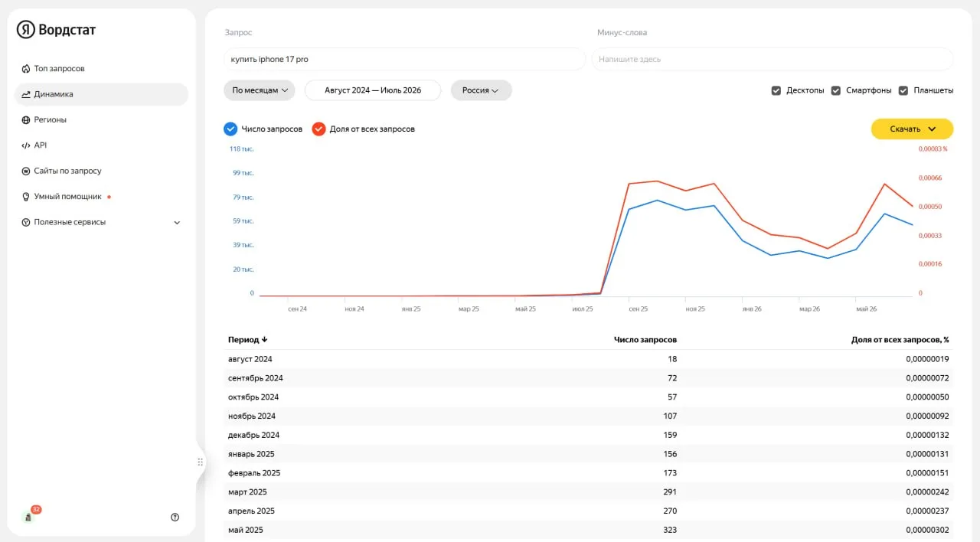
Task: Click the Доля от всех запросов, % header
Action: click(x=900, y=340)
